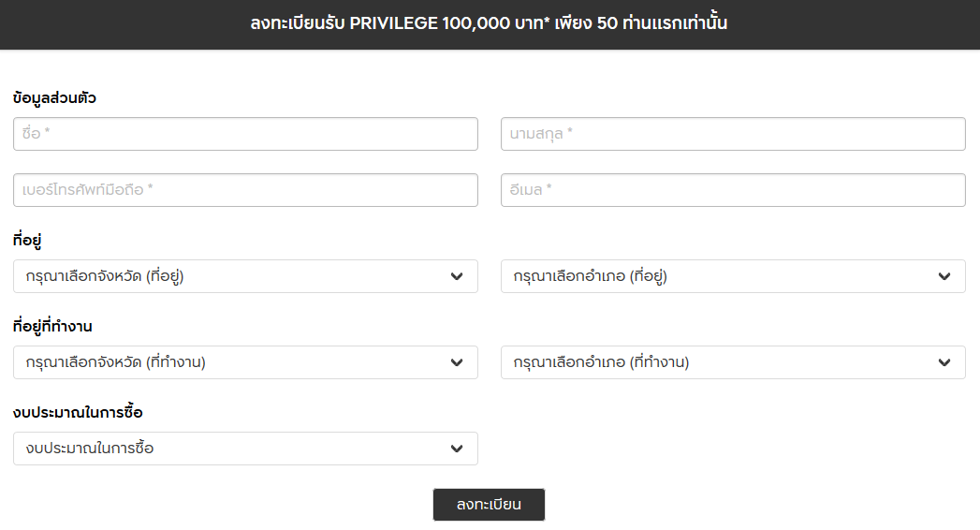Expand the กรุณาเลือกอำเภอ (ที่ทำงาน) combo box
This screenshot has width=980, height=530.
pos(733,362)
